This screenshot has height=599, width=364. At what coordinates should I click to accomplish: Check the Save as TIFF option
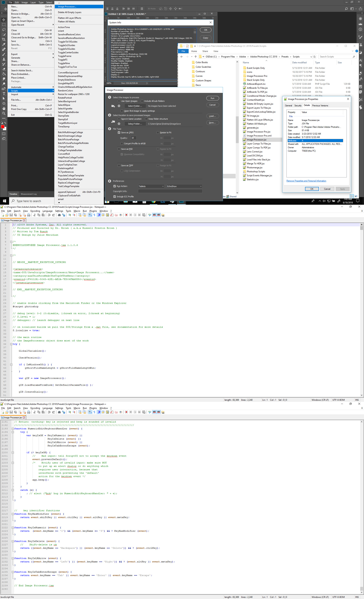[x=119, y=165]
